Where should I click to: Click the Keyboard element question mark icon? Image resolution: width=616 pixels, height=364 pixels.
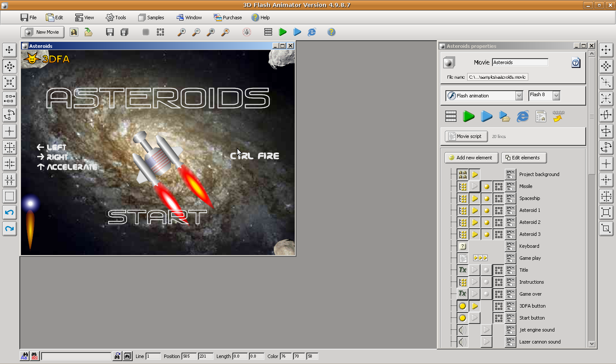click(x=462, y=246)
